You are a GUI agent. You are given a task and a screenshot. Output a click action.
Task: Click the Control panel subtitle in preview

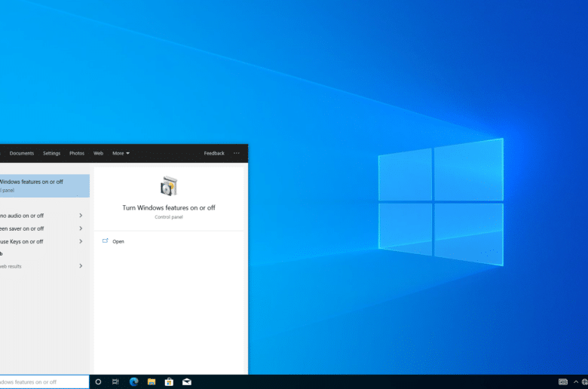[x=169, y=217]
